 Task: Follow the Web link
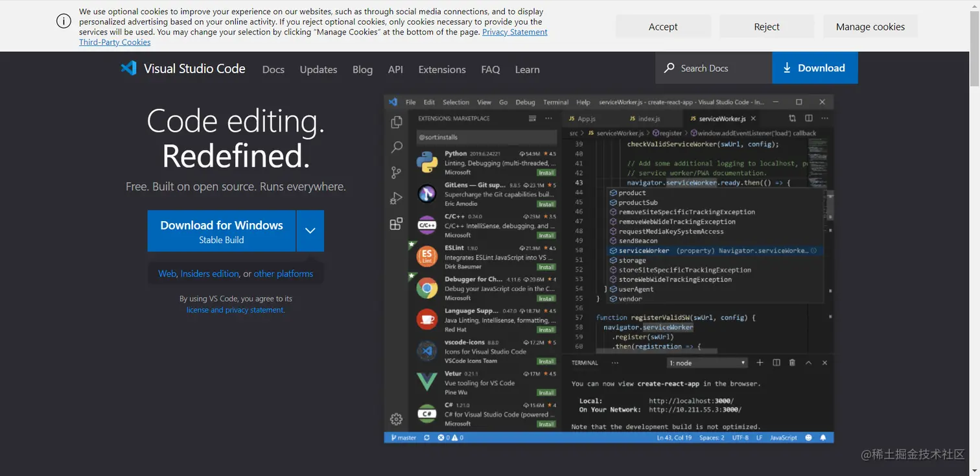coord(167,274)
